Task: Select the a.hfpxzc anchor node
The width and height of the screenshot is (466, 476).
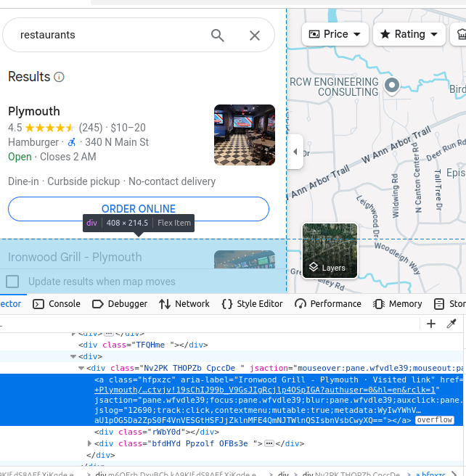Action: [x=232, y=400]
